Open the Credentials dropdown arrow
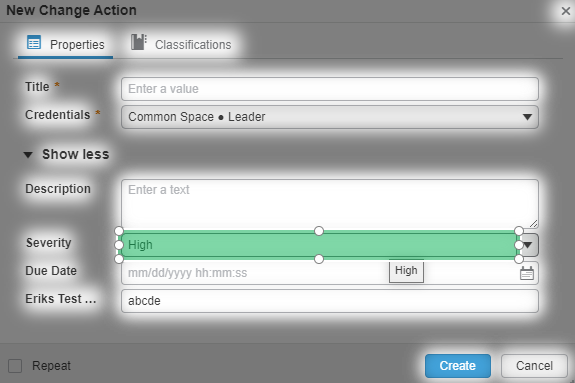Screen dimensions: 575x383 click(x=527, y=117)
